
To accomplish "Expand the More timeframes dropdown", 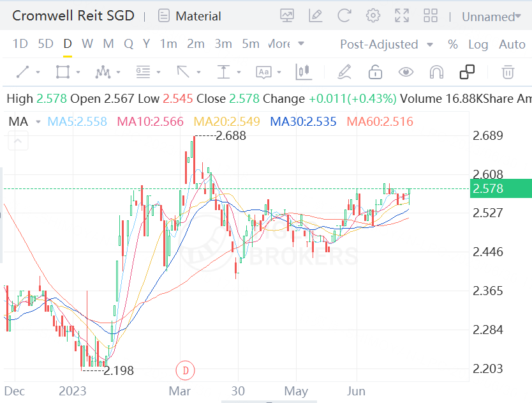I will (x=285, y=44).
